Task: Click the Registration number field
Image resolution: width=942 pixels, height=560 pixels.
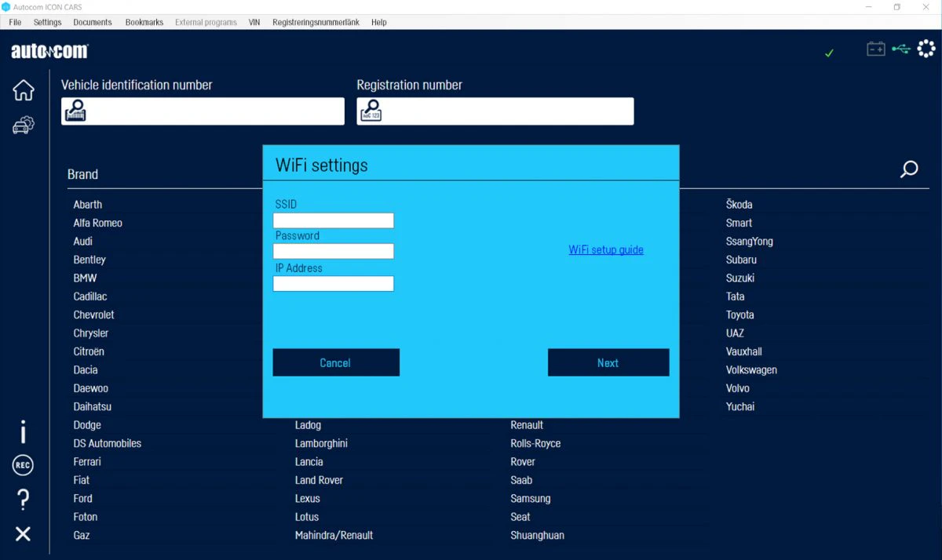Action: [x=495, y=111]
